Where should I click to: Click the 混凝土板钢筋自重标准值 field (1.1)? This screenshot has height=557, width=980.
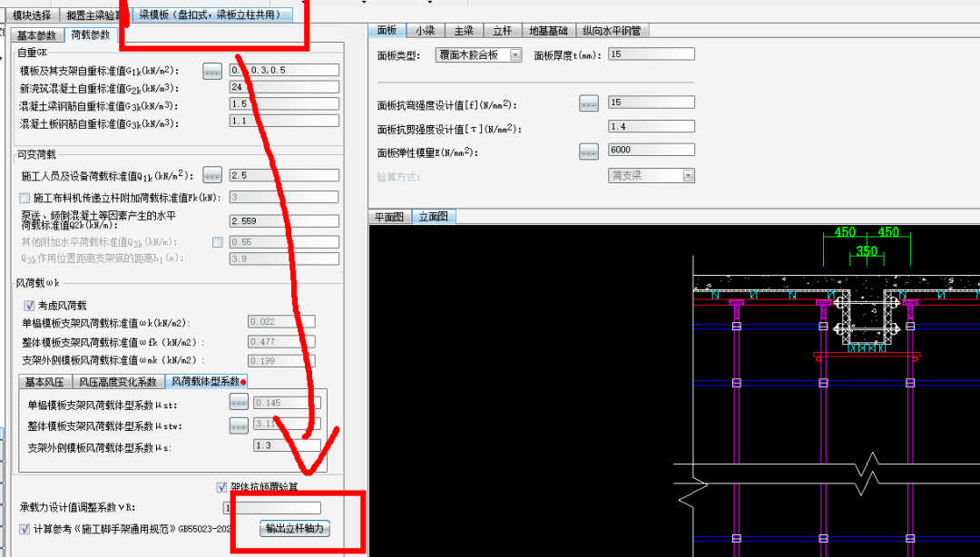pyautogui.click(x=284, y=121)
